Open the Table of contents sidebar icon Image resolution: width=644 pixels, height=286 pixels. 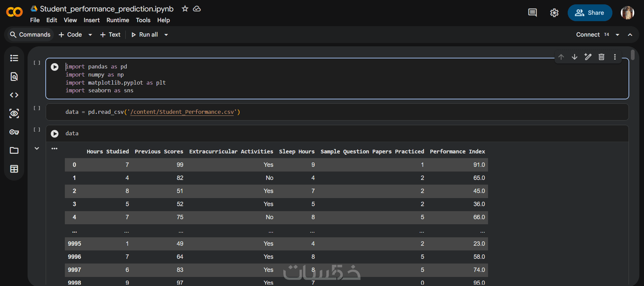[x=14, y=58]
